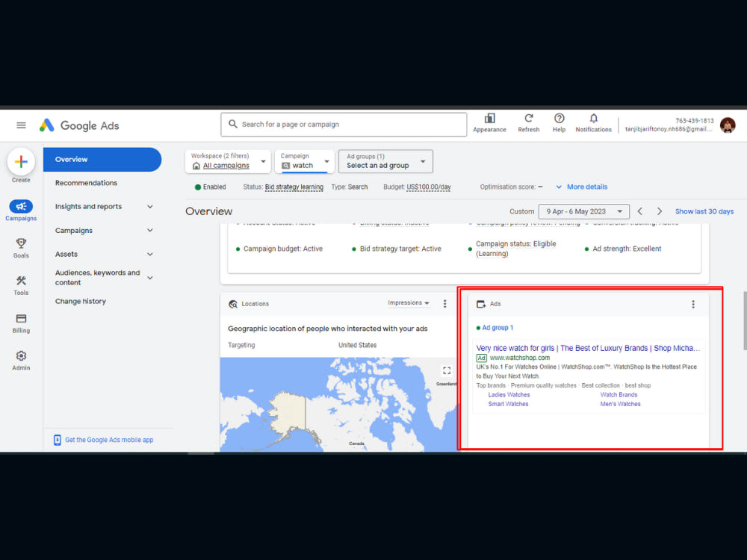Click Show last 30 days
The width and height of the screenshot is (747, 560).
(704, 211)
